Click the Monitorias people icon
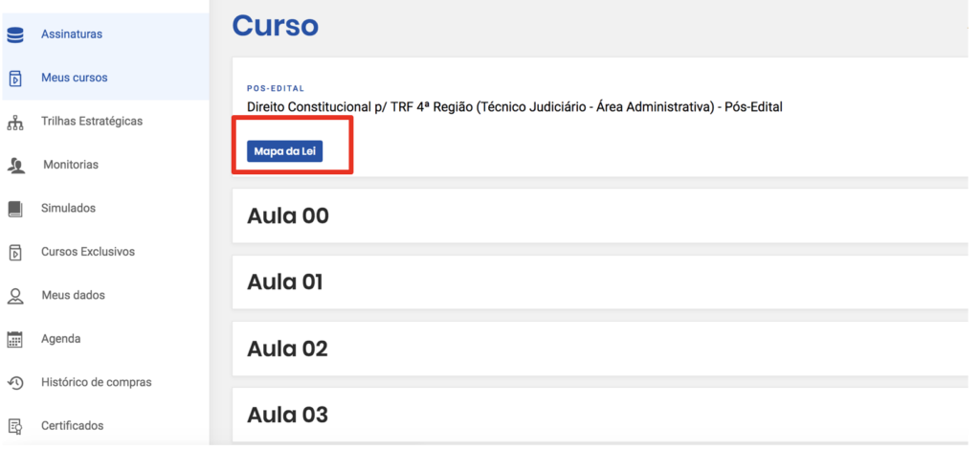This screenshot has width=980, height=451. [x=15, y=165]
